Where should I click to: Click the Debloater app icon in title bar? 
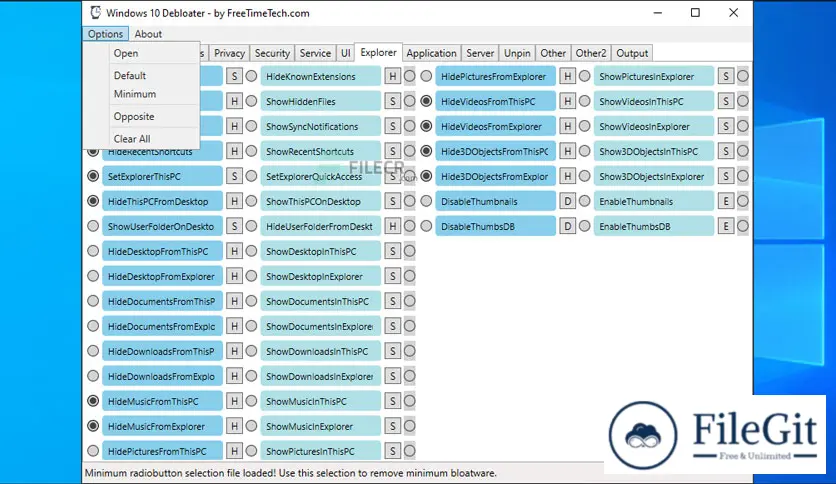coord(95,13)
